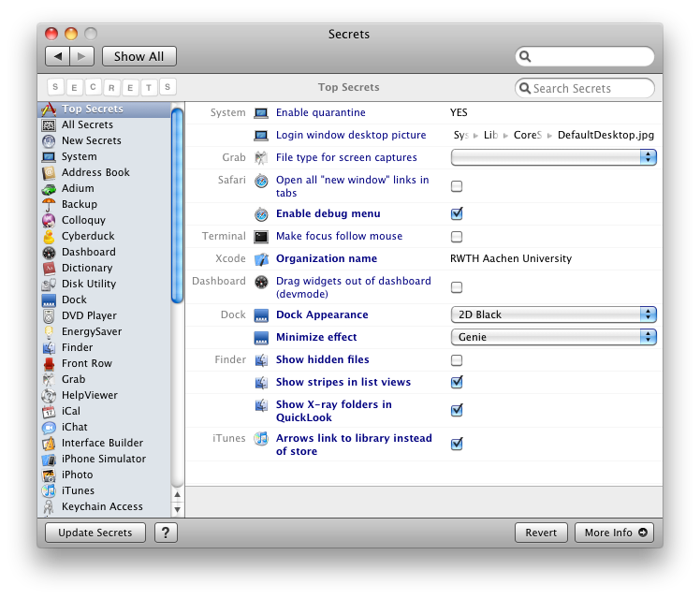Viewport: 700px width, 599px height.
Task: Open the Dock Appearance dropdown
Action: click(x=553, y=315)
